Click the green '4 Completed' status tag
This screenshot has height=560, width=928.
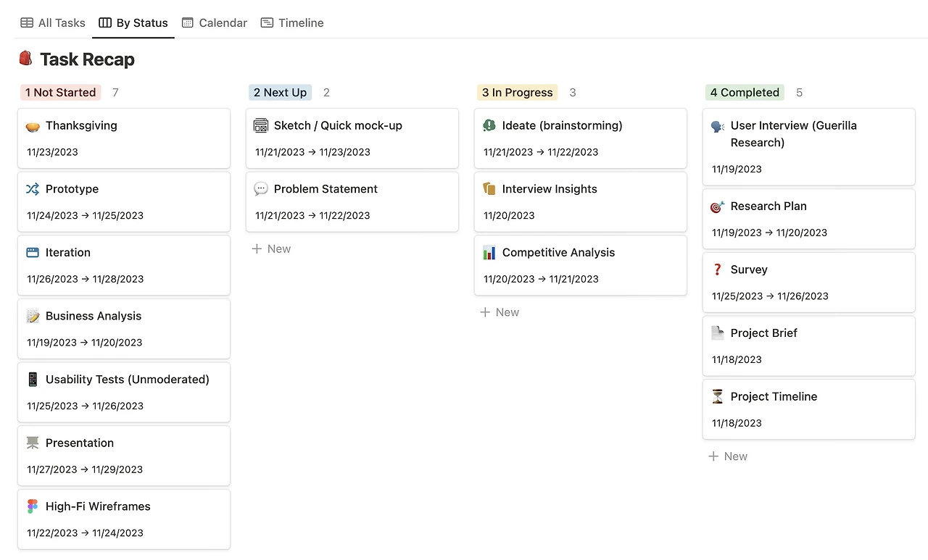(x=745, y=93)
